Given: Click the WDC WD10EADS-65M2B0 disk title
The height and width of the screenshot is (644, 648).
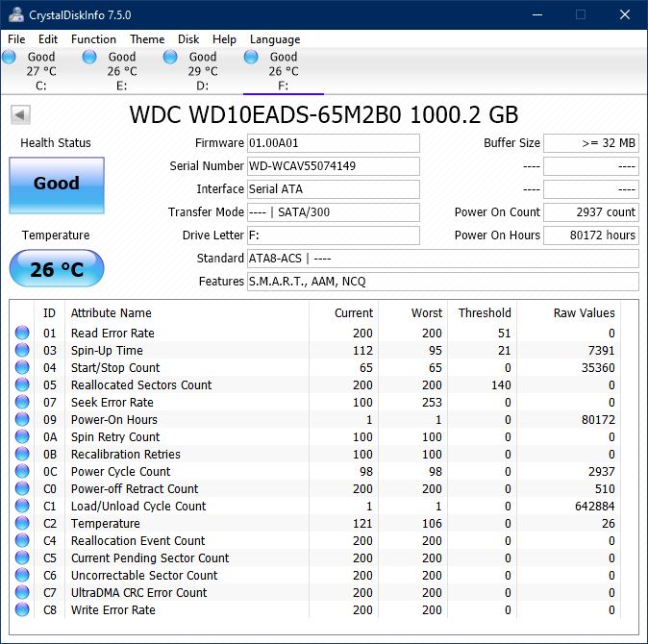Looking at the screenshot, I should 324,114.
